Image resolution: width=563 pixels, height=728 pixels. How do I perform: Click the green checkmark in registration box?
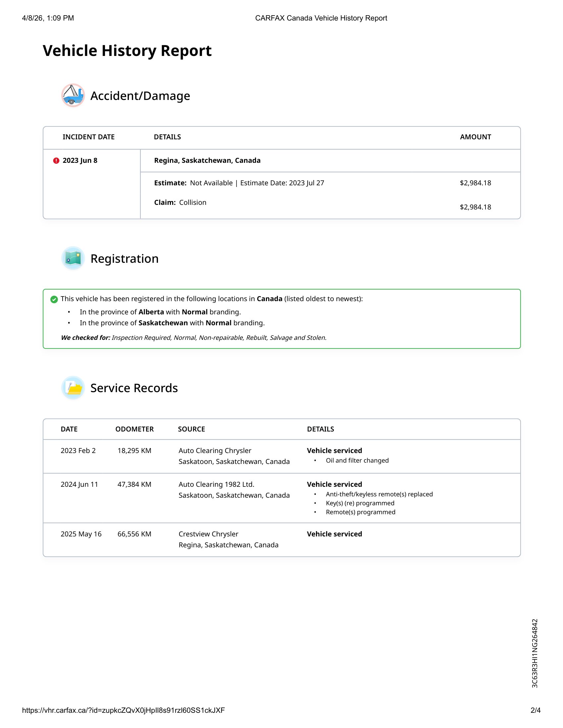[54, 299]
